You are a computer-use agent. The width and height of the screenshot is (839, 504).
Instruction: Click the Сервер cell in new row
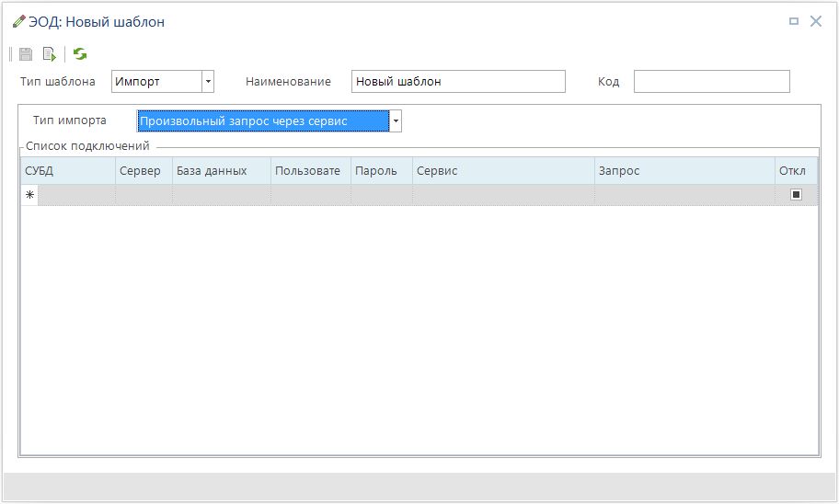click(x=144, y=195)
